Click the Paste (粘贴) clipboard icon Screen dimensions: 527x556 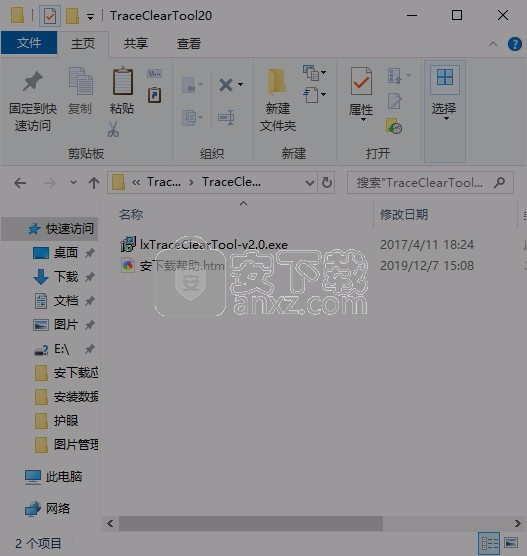tap(122, 82)
